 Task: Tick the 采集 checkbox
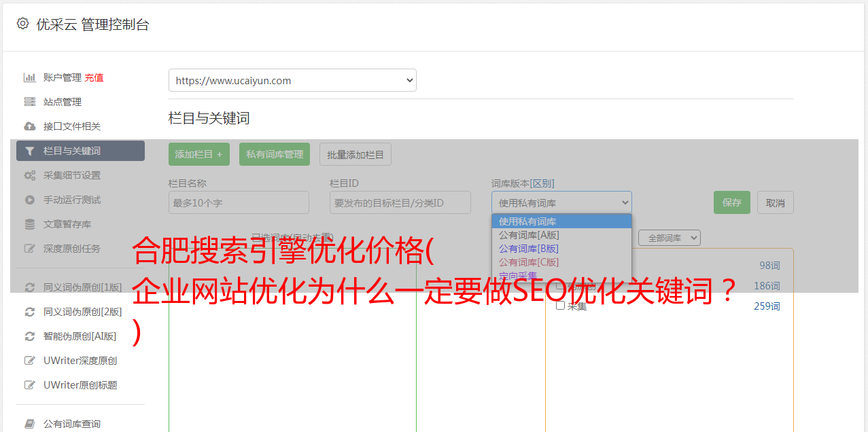560,306
